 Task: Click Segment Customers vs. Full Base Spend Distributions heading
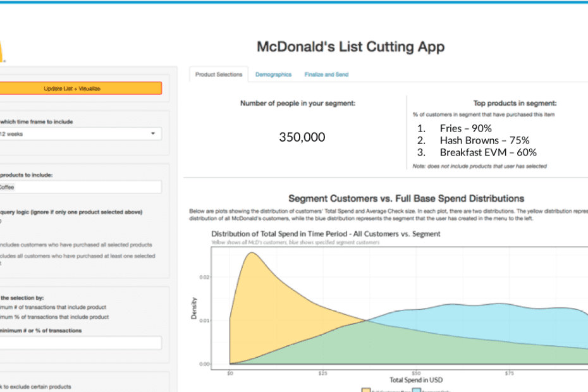click(x=406, y=199)
